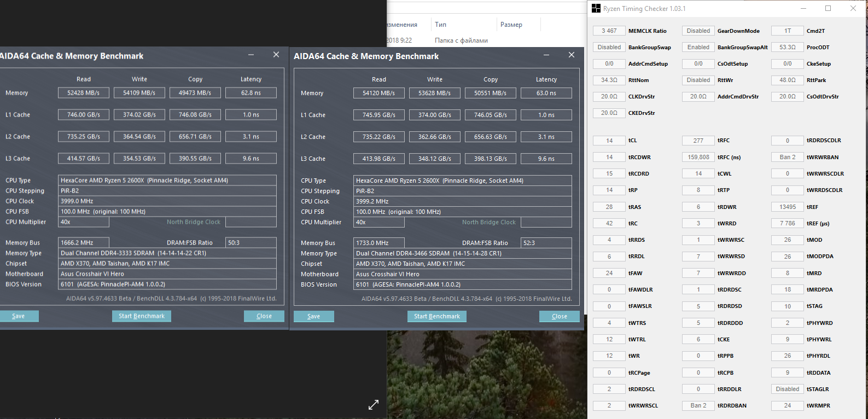
Task: Click Memory Write value 53628 MB/s
Action: (x=435, y=93)
